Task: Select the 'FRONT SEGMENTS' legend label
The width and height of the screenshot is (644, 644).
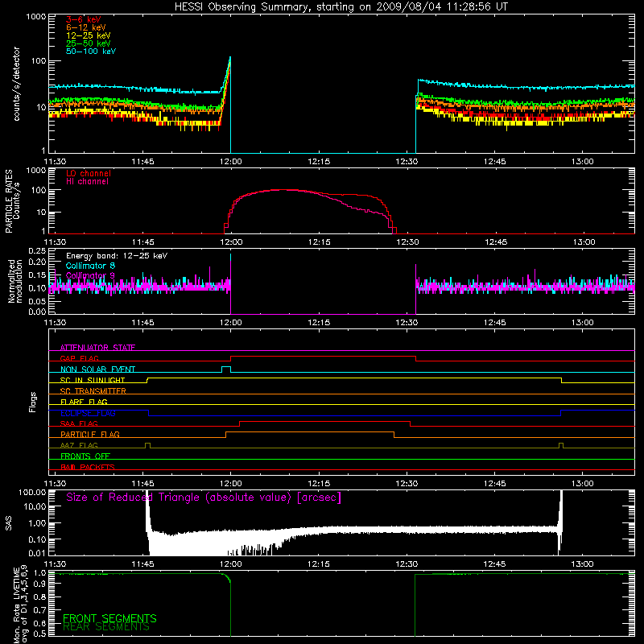Action: tap(109, 618)
